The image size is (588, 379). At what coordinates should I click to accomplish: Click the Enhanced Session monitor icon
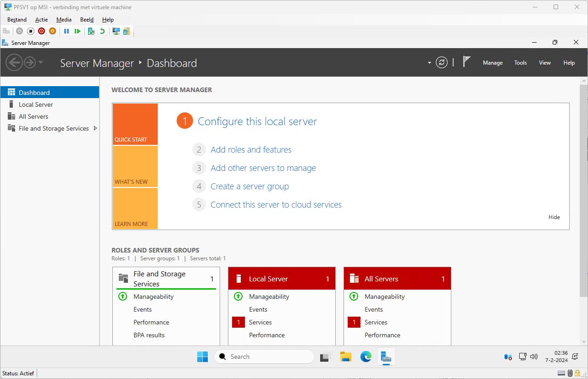coord(116,31)
